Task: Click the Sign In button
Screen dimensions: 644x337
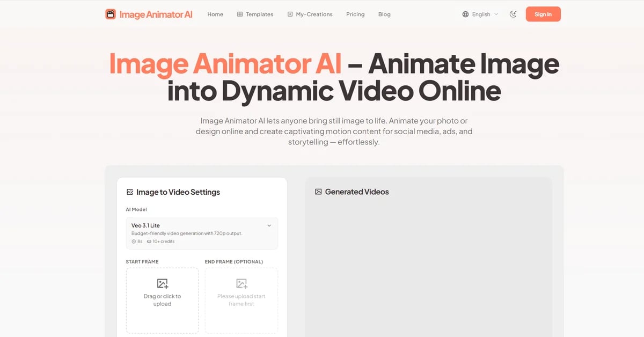Action: [543, 14]
